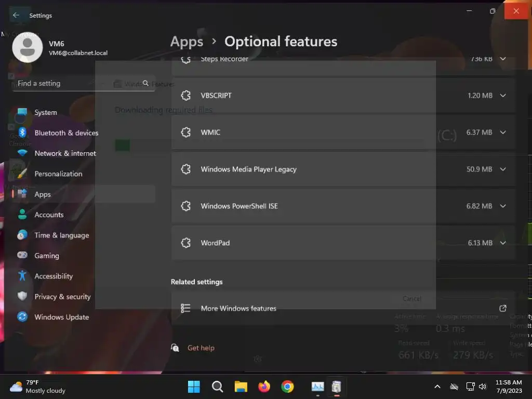Open Time & language settings

click(84, 235)
